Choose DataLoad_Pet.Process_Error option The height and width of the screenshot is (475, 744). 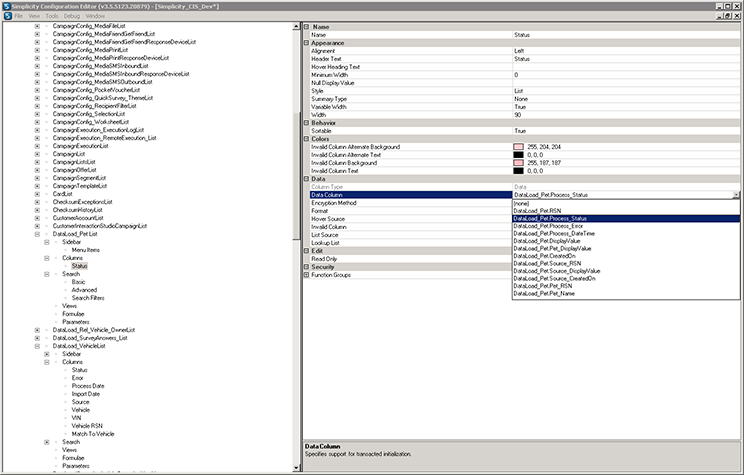pos(626,226)
